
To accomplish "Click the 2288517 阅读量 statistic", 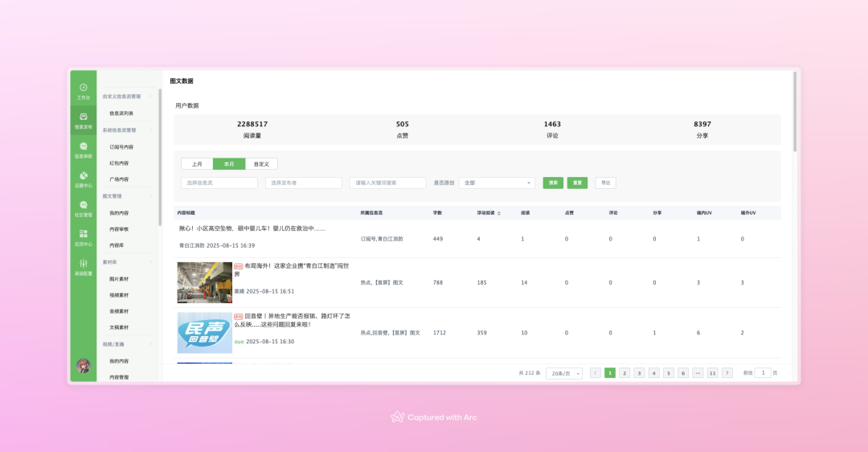I will [252, 129].
